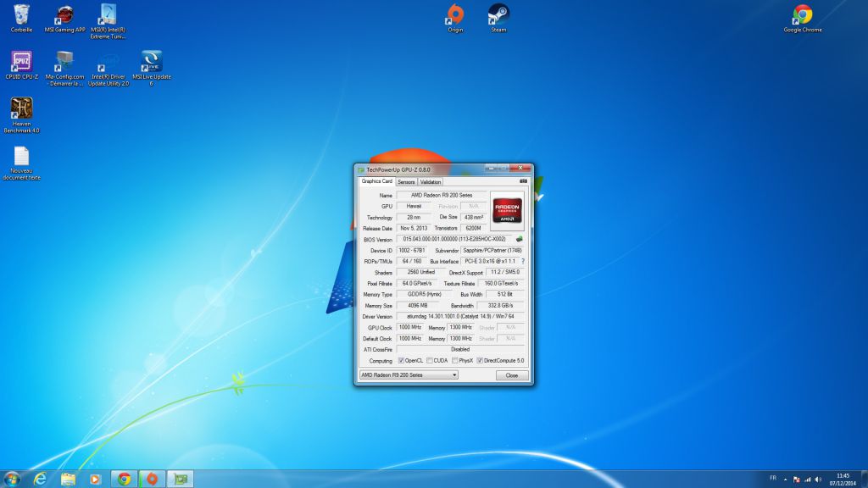Viewport: 868px width, 488px height.
Task: Click the Transistors value 6200M
Action: (x=473, y=229)
